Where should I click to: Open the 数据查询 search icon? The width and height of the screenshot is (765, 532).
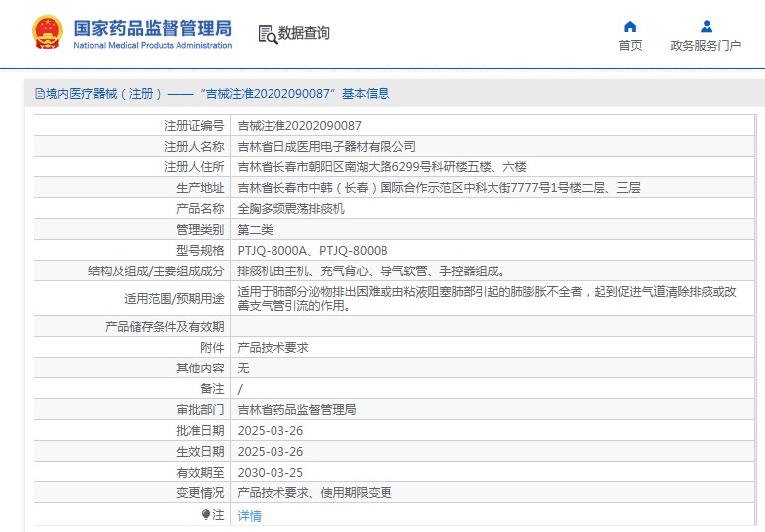(x=268, y=34)
